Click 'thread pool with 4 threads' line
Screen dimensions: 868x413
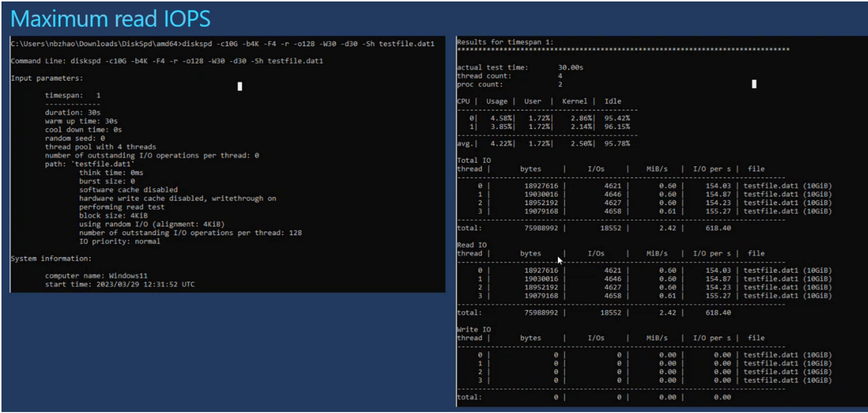tap(101, 147)
